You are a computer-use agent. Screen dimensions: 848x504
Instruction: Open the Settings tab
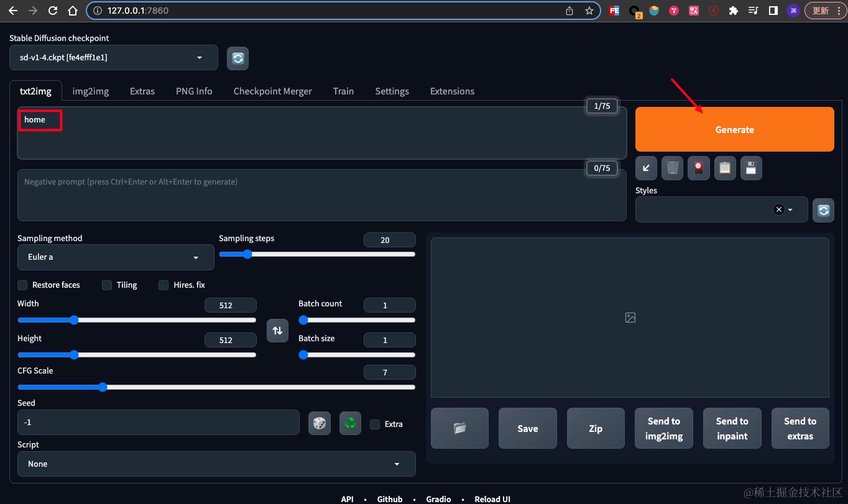392,91
